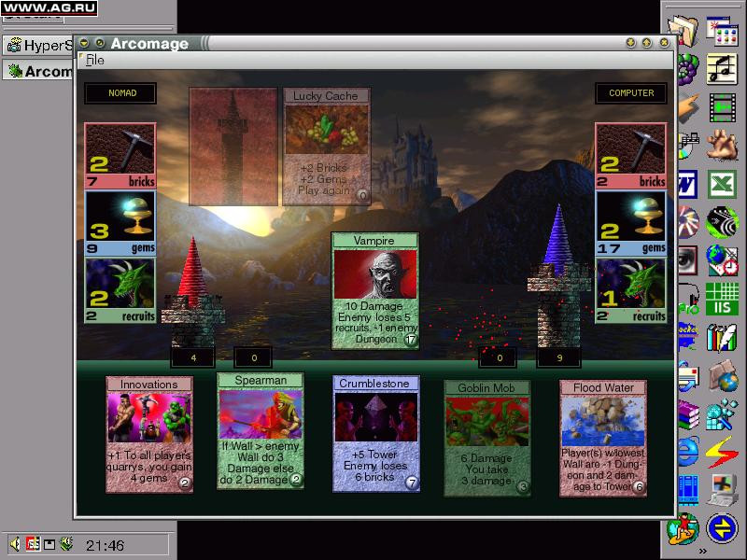Click the face-down deck card with tower
747x560 pixels.
click(233, 147)
